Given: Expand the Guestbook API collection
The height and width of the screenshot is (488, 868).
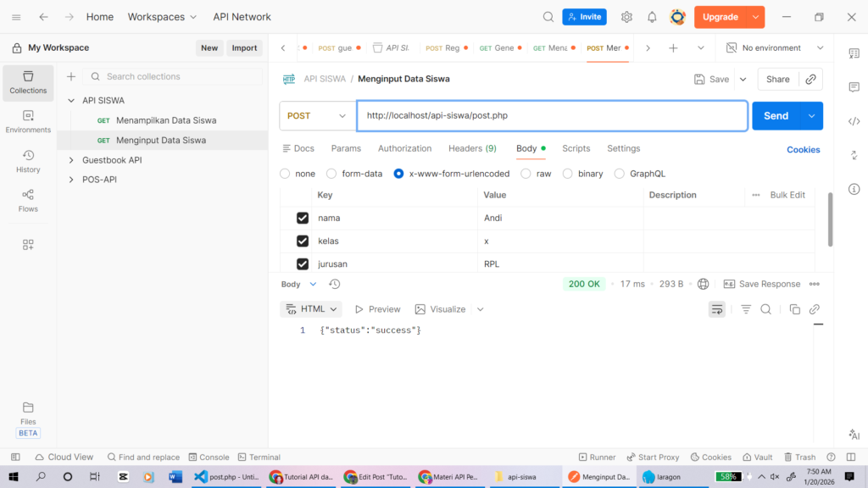Looking at the screenshot, I should (72, 159).
